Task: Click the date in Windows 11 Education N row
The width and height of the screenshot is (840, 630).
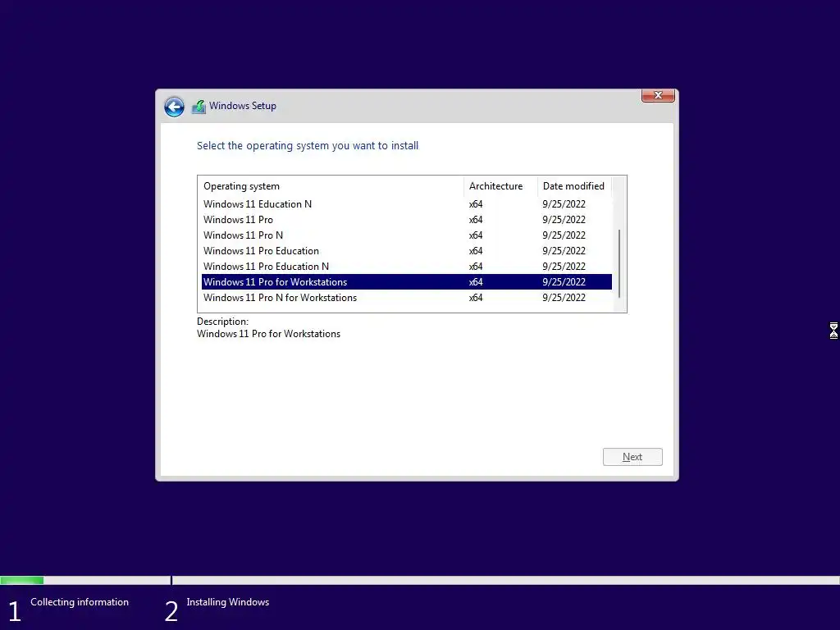Action: [x=564, y=204]
